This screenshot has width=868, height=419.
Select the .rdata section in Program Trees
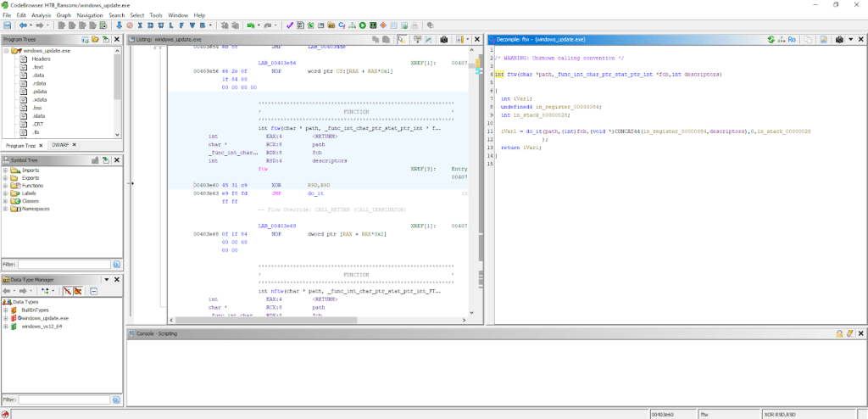coord(37,83)
